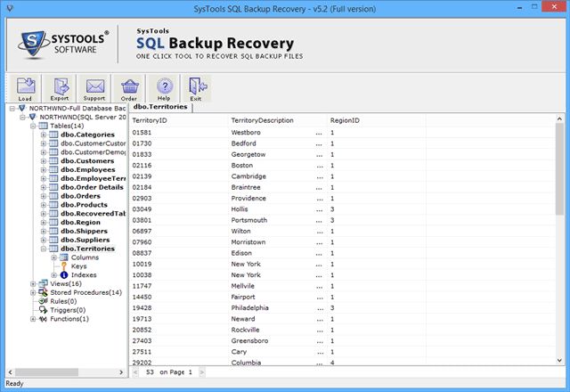The width and height of the screenshot is (570, 392).
Task: Collapse the dbo.Territories table node
Action: point(43,249)
